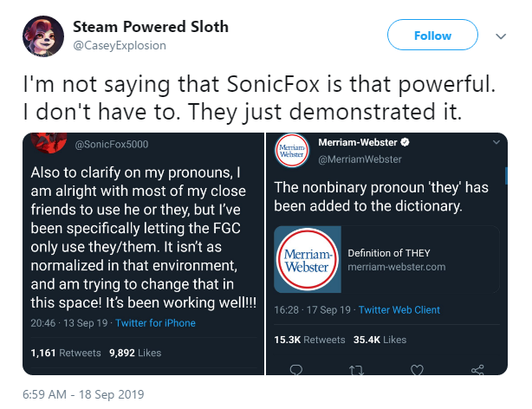532x409 pixels.
Task: Open the Definition of THEY link card
Action: (x=386, y=259)
